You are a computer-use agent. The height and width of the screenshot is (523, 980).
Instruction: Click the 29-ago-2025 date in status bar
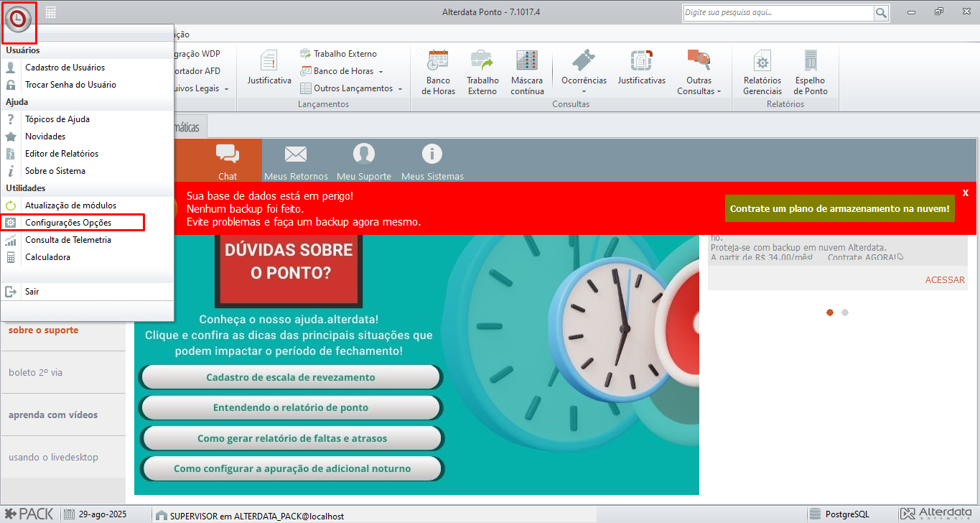tap(102, 515)
